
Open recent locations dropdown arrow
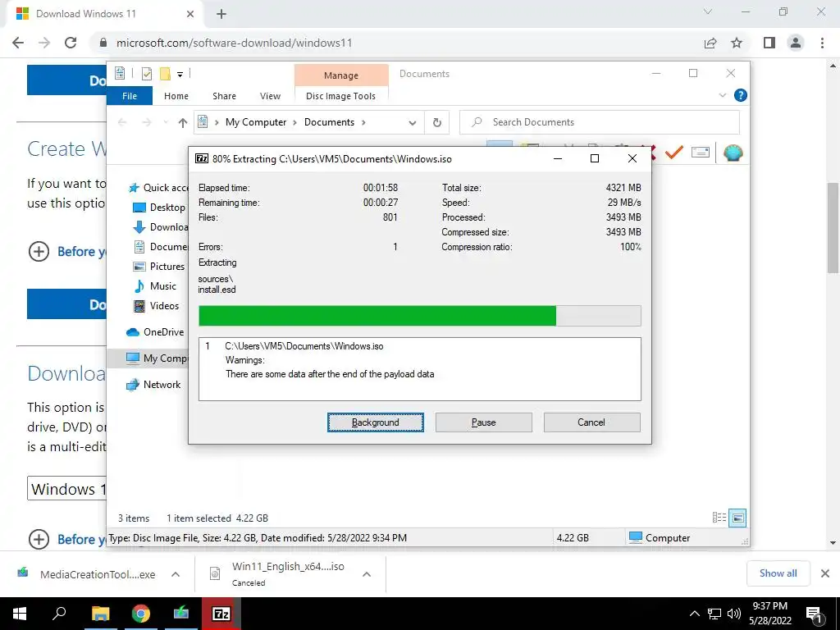tap(166, 123)
